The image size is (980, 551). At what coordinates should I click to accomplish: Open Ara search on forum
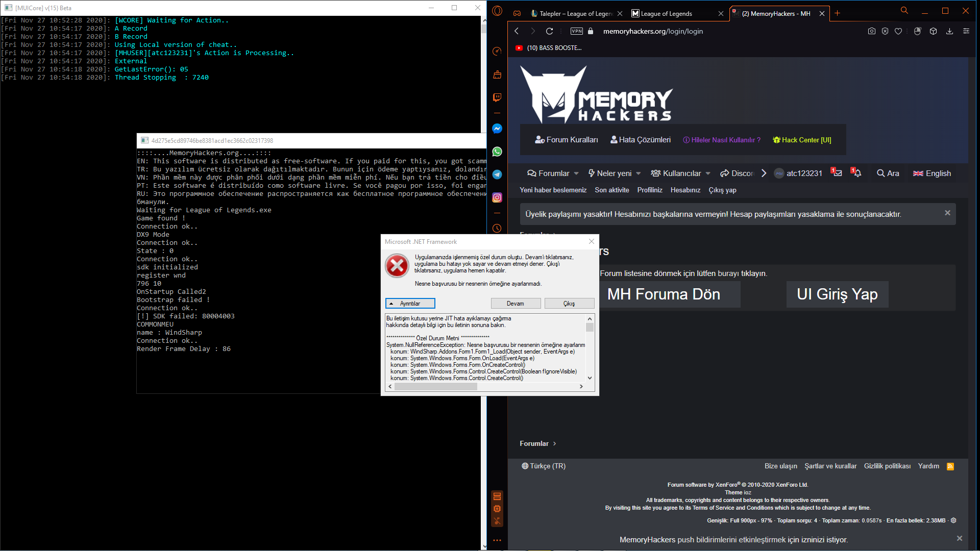coord(888,173)
